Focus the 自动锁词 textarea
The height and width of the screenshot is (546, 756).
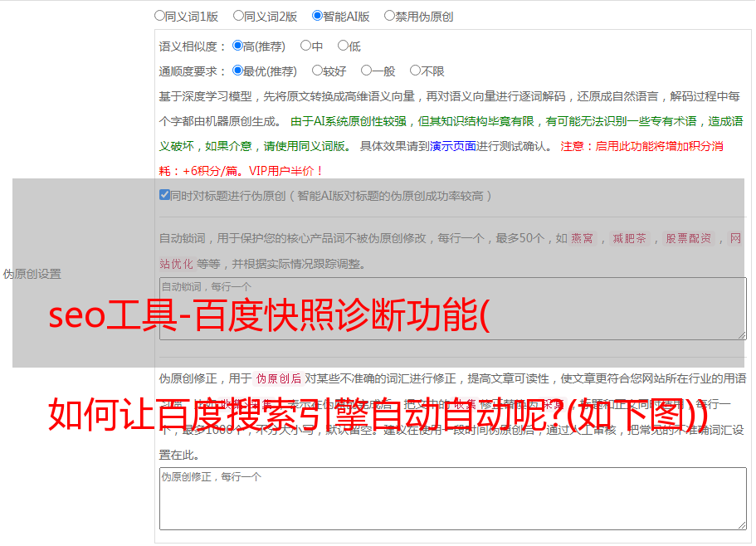tap(453, 309)
